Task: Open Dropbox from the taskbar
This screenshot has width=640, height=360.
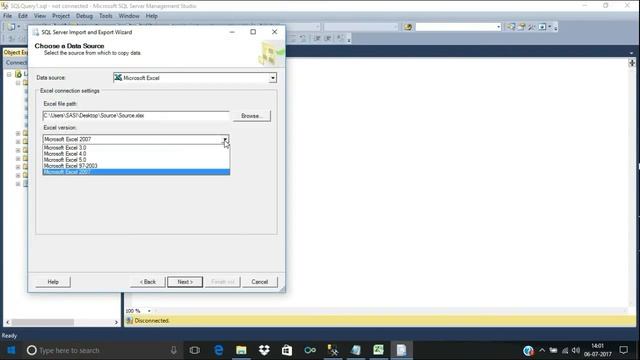Action: [264, 350]
